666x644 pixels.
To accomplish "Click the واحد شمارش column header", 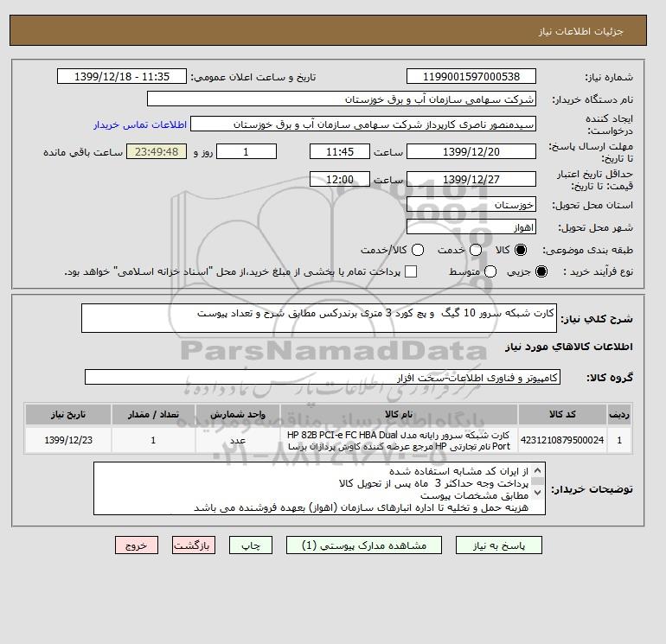I will coord(238,414).
